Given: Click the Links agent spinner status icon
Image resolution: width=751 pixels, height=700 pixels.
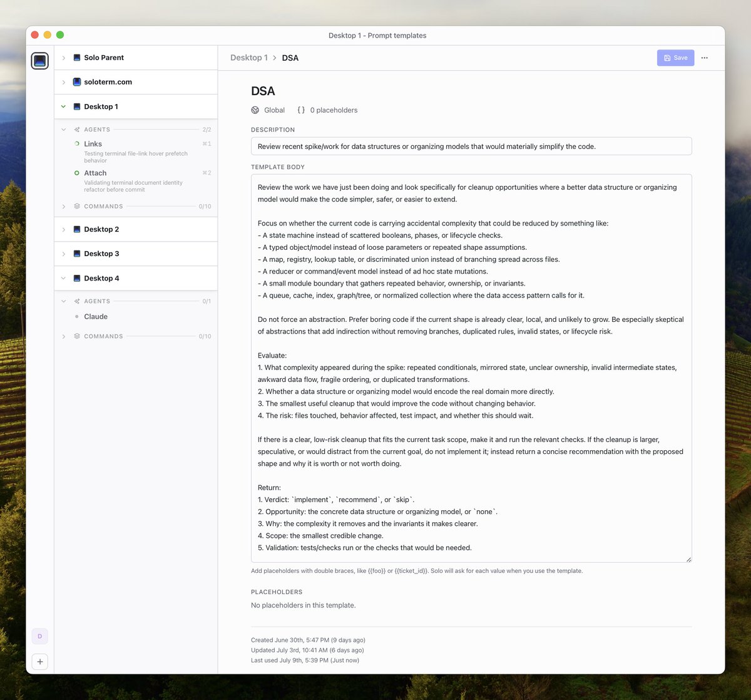Looking at the screenshot, I should (x=77, y=144).
